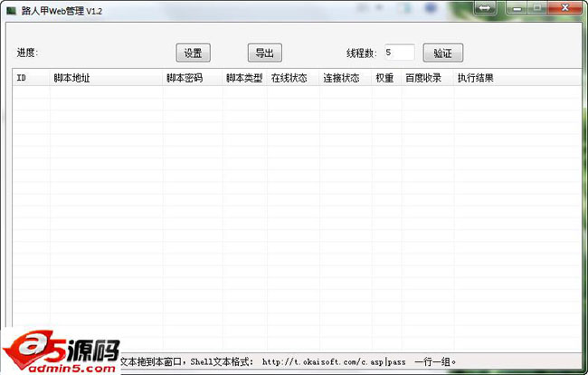Image resolution: width=588 pixels, height=375 pixels.
Task: Minimize the 路人甲Web管理 window
Action: tap(517, 8)
